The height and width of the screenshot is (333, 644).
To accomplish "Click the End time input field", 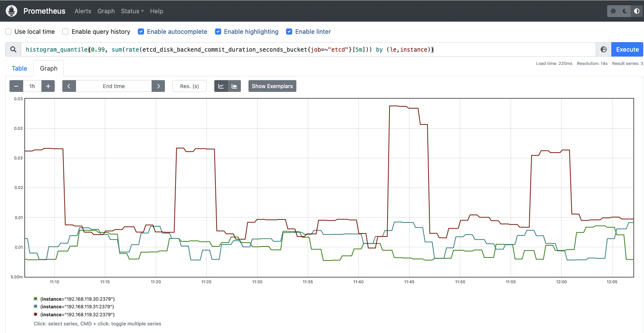I will (114, 86).
